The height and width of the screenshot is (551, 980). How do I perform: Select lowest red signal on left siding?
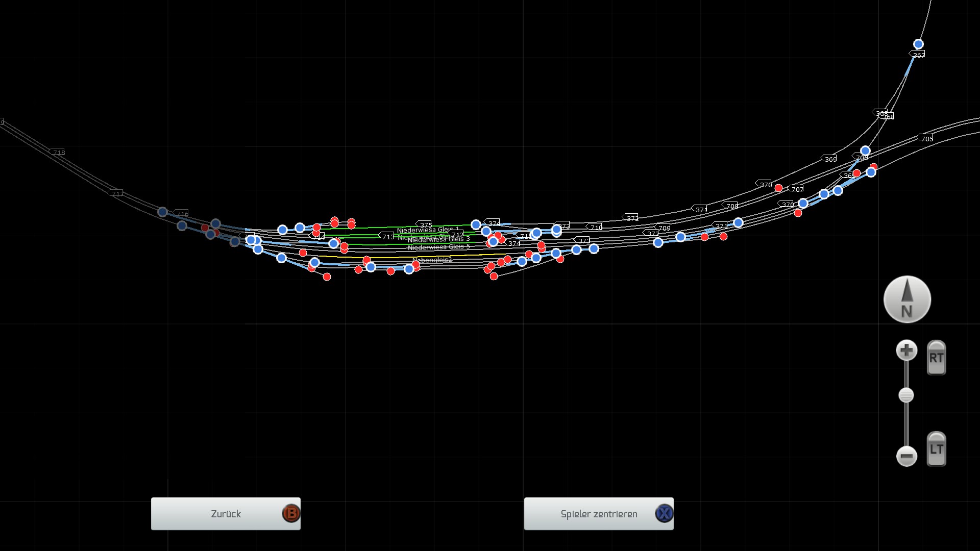(327, 277)
